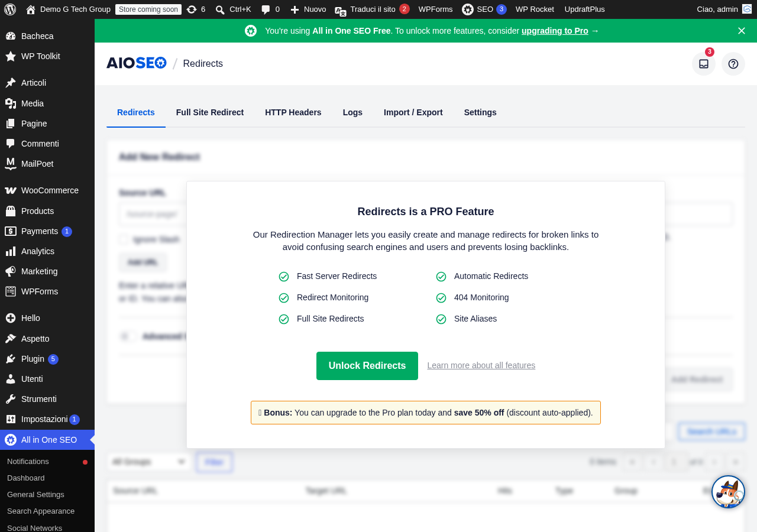Open AIOSEO help question mark icon
The image size is (757, 532).
(733, 64)
